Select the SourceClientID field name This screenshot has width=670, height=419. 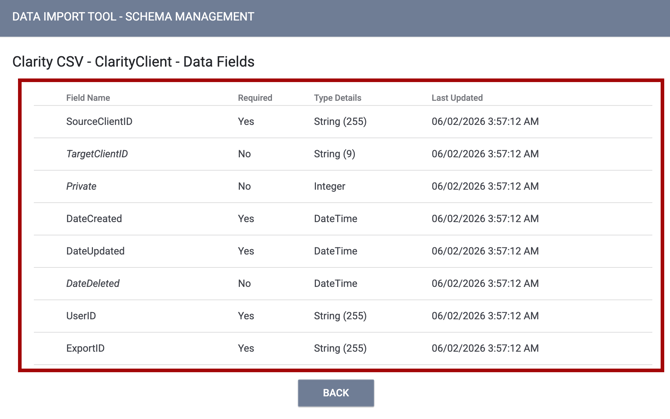pos(99,121)
